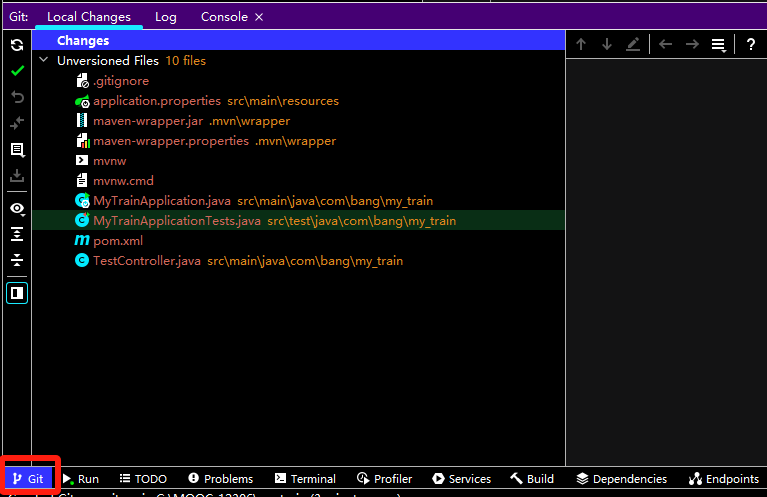Select the mvnw file
767x497 pixels.
tap(110, 161)
